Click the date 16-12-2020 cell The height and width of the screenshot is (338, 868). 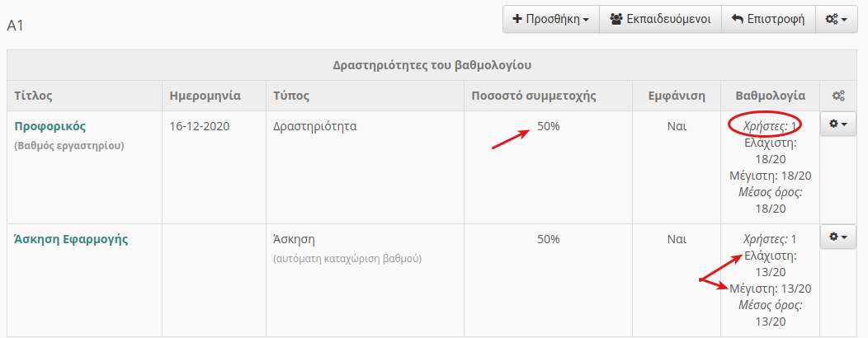click(200, 126)
